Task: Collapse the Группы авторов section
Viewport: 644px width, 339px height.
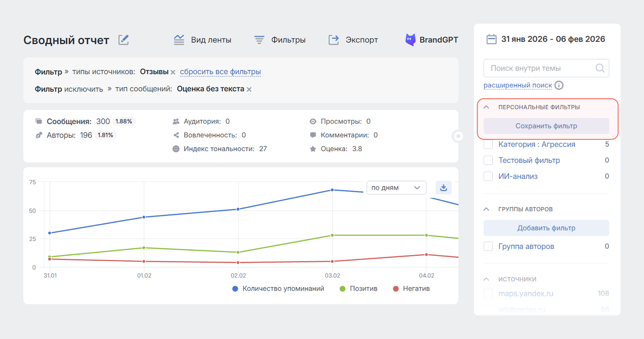Action: tap(487, 209)
